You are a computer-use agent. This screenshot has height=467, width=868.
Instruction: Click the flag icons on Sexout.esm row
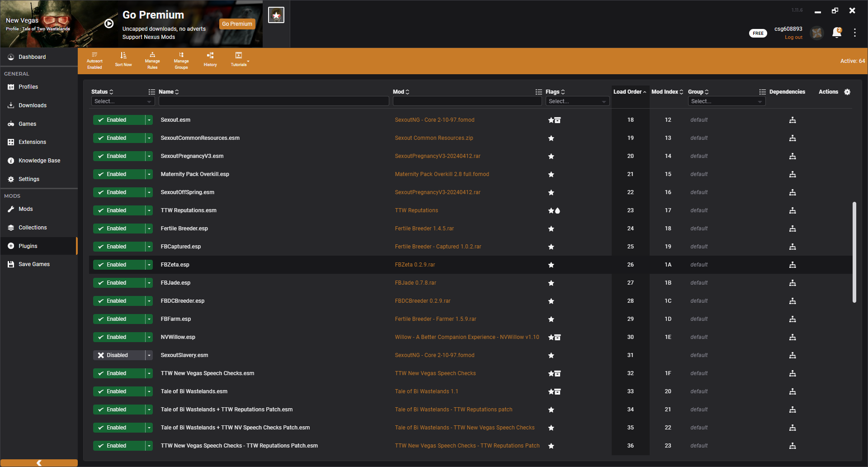554,120
